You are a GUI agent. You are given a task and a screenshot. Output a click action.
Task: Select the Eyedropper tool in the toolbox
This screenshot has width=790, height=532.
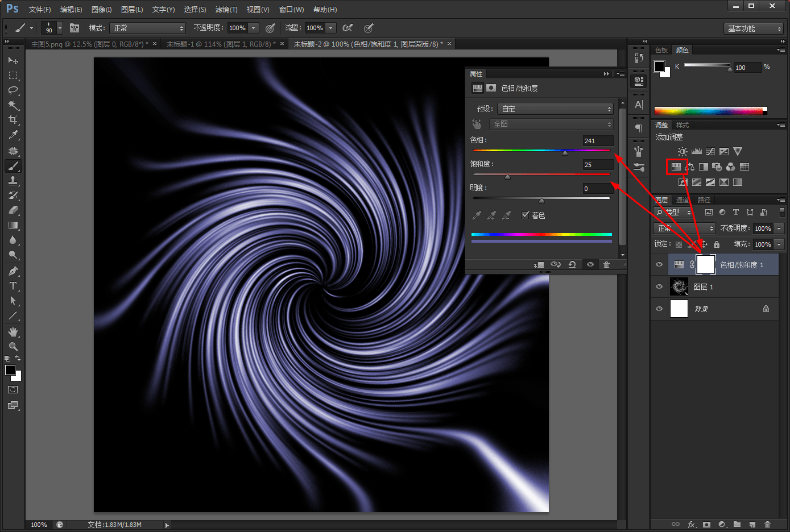click(x=13, y=135)
